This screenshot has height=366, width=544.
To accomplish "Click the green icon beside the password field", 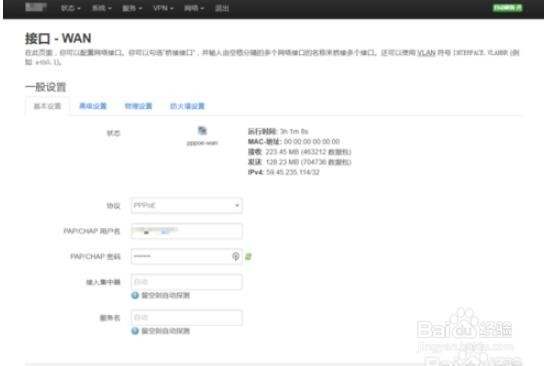I will click(248, 257).
